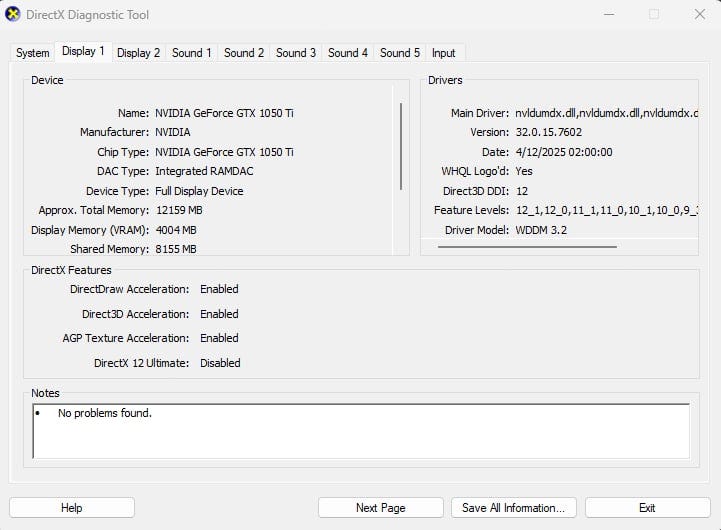This screenshot has width=721, height=530.
Task: Click the No problems found note
Action: click(105, 413)
